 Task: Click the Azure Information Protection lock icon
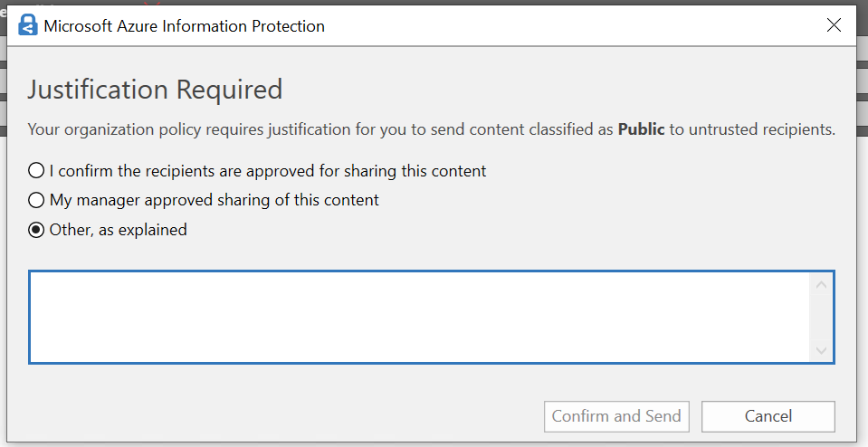click(x=28, y=26)
